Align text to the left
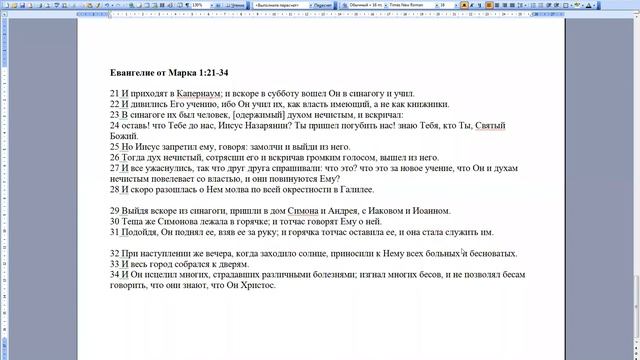Viewport: 640px width, 360px height. pyautogui.click(x=489, y=5)
